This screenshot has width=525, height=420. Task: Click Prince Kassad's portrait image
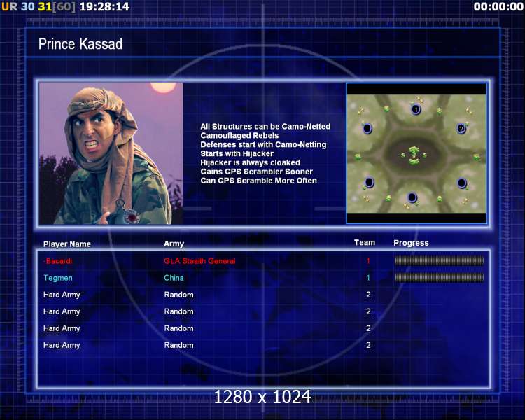tap(111, 153)
